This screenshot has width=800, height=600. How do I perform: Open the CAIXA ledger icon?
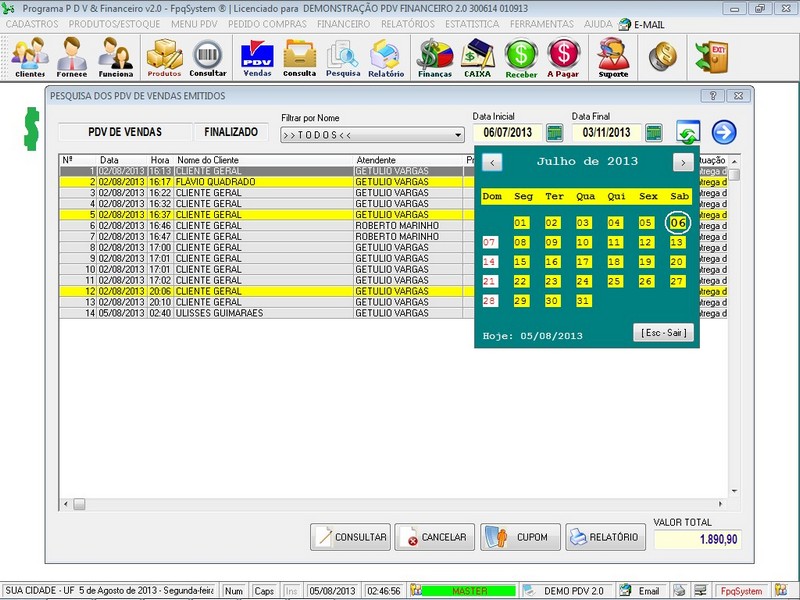(478, 58)
